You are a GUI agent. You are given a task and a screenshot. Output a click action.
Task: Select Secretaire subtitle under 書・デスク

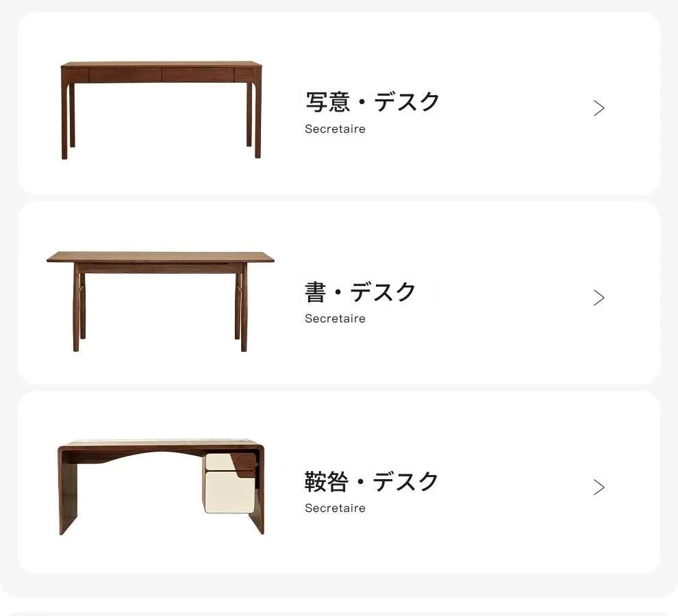tap(335, 318)
